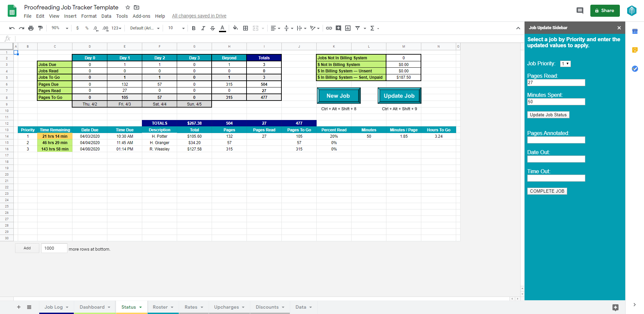Image resolution: width=644 pixels, height=314 pixels.
Task: Click the Update Job Status button
Action: pyautogui.click(x=548, y=115)
